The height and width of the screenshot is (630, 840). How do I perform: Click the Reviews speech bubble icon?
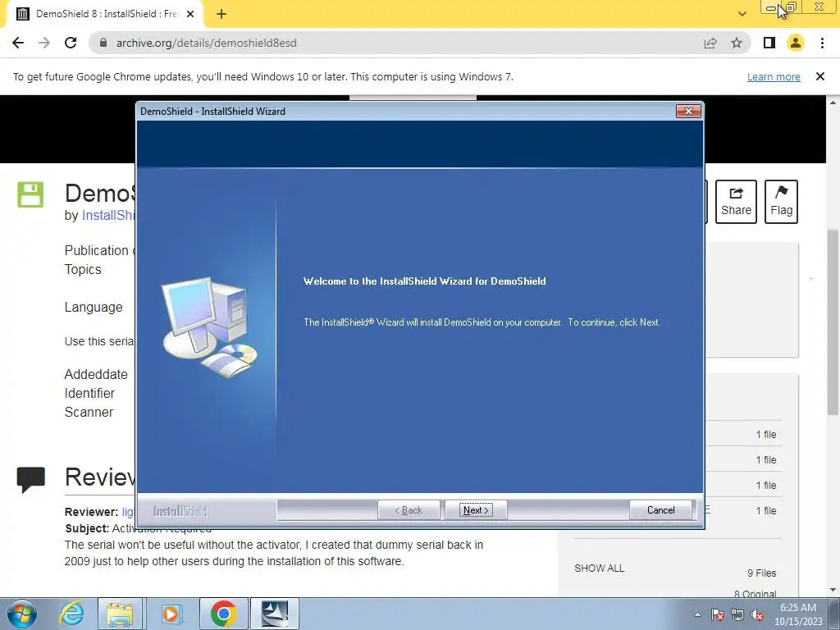click(30, 479)
